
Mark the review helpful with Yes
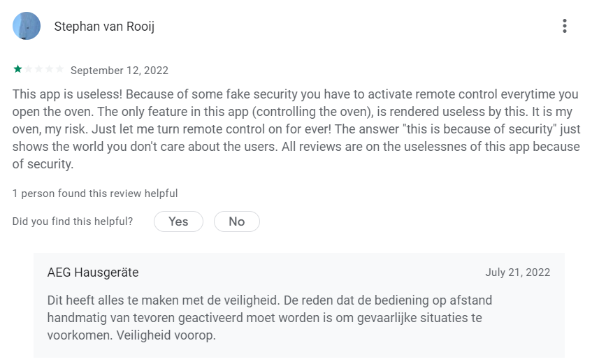coord(178,221)
